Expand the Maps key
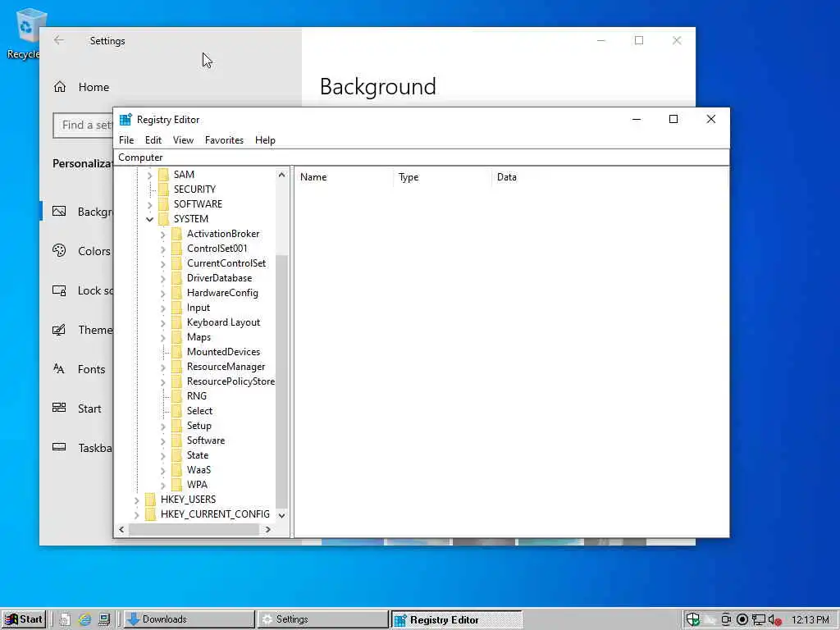The width and height of the screenshot is (840, 630). click(x=163, y=337)
